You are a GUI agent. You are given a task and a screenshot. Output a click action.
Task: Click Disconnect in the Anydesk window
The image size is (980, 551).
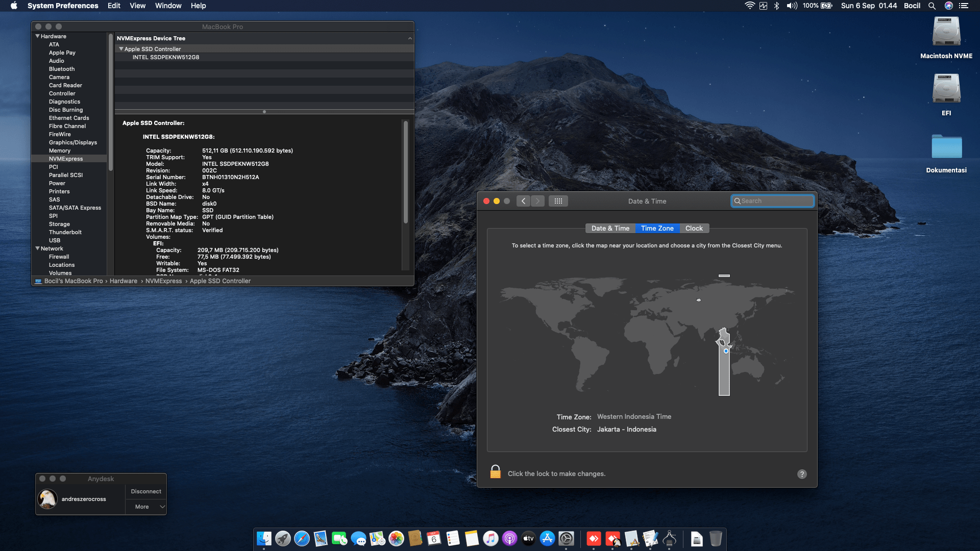click(x=146, y=491)
